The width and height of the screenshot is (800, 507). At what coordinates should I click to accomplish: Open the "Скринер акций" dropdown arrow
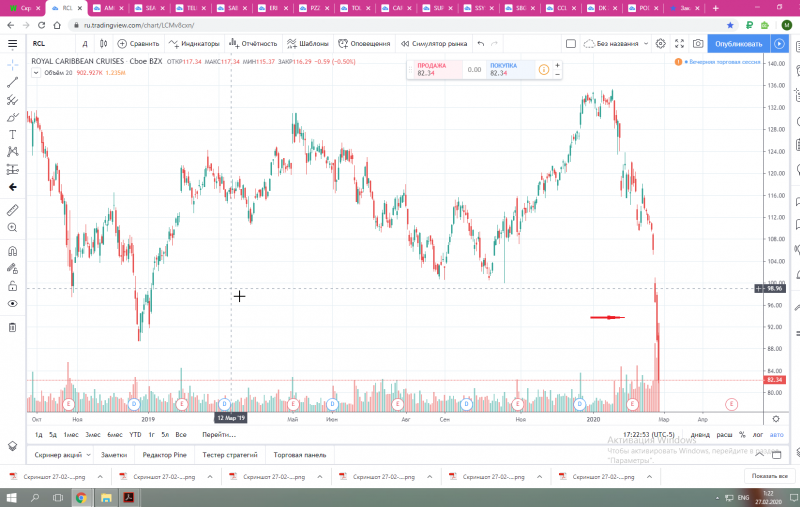pyautogui.click(x=88, y=454)
